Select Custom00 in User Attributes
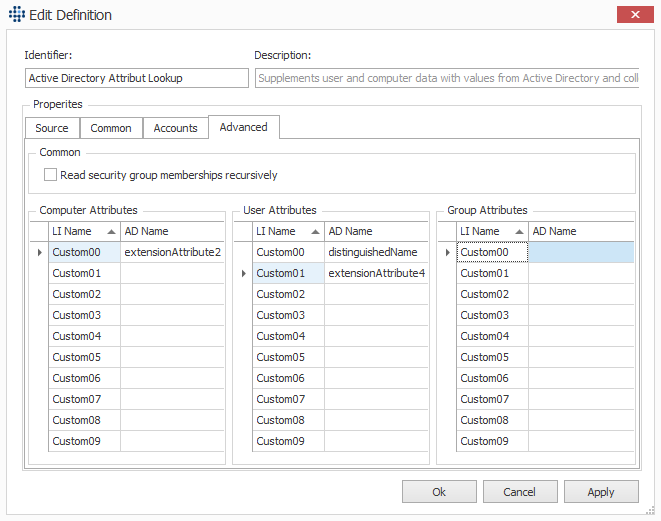This screenshot has width=661, height=521. [x=288, y=252]
